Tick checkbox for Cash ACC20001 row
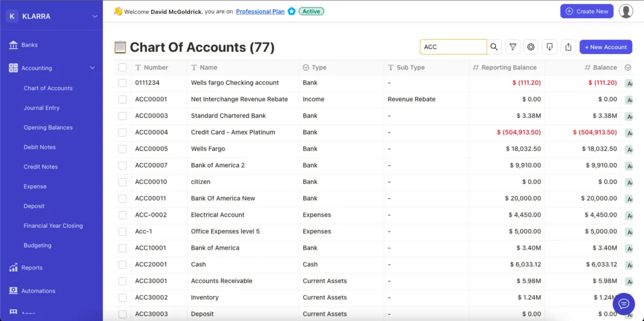Image resolution: width=644 pixels, height=321 pixels. [122, 265]
